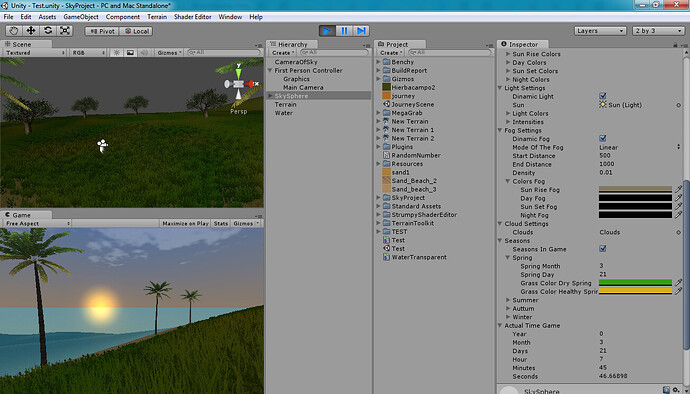The height and width of the screenshot is (394, 690).
Task: Toggle scene lighting sun icon
Action: (x=117, y=53)
